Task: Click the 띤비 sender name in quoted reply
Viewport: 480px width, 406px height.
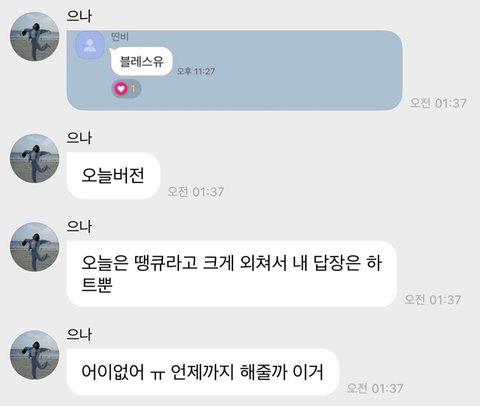Action: pos(119,37)
